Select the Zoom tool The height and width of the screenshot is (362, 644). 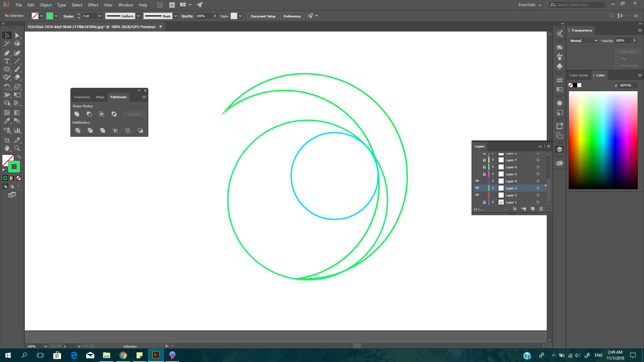(17, 148)
